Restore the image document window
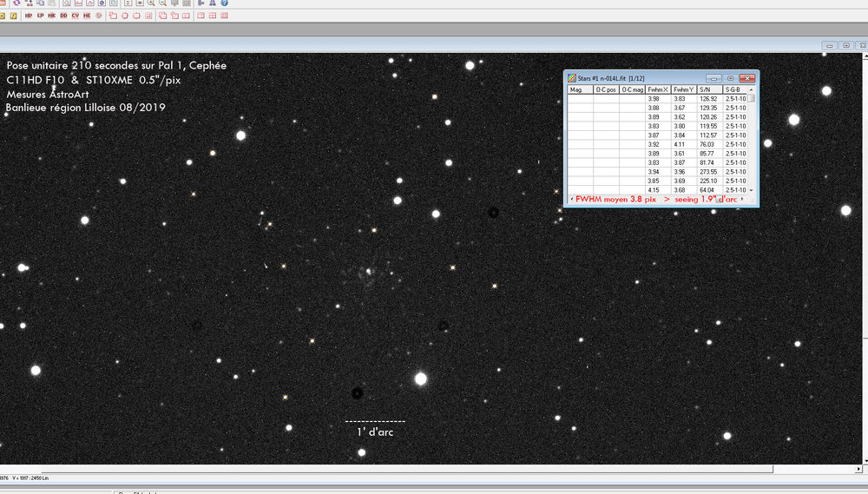The image size is (868, 494). click(845, 45)
